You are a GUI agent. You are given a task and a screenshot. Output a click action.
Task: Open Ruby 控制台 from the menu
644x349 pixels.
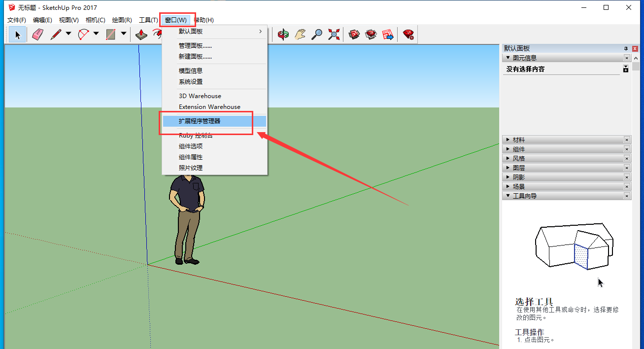coord(215,136)
